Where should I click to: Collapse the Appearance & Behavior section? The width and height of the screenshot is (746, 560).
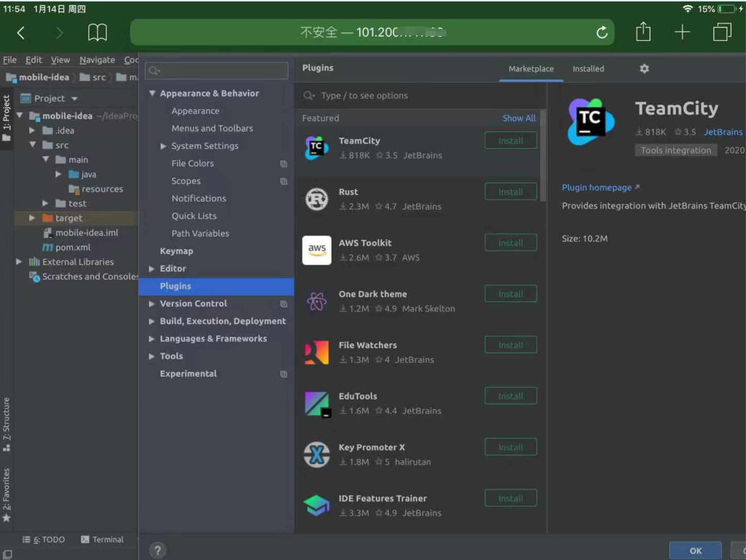[152, 93]
